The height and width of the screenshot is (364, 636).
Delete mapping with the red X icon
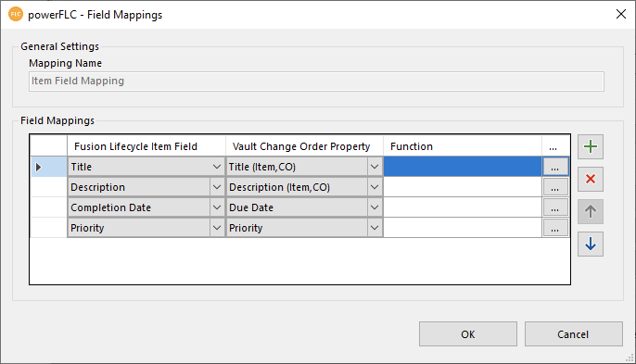coord(591,179)
